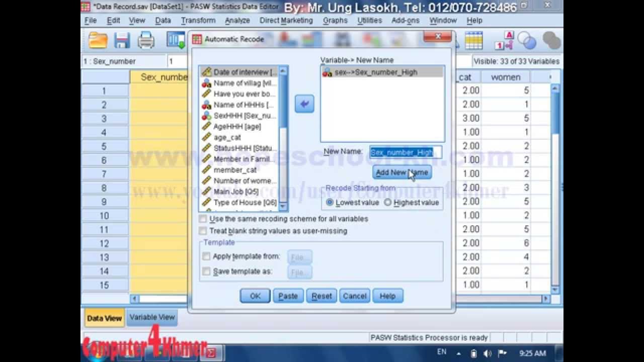The image size is (644, 362).
Task: Open the File menu
Action: pyautogui.click(x=91, y=21)
